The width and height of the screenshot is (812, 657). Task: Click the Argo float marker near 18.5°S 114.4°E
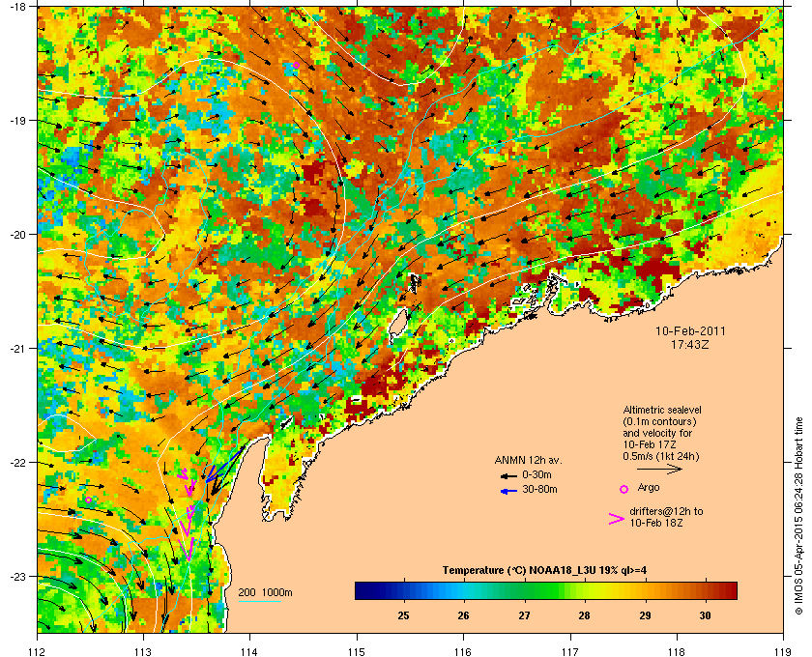coord(296,66)
